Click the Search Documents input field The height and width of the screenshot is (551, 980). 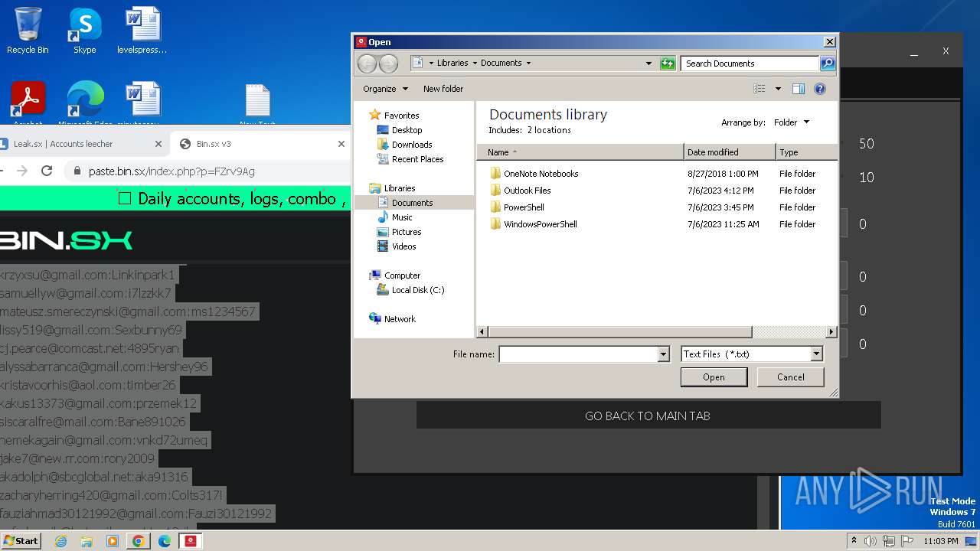(750, 64)
